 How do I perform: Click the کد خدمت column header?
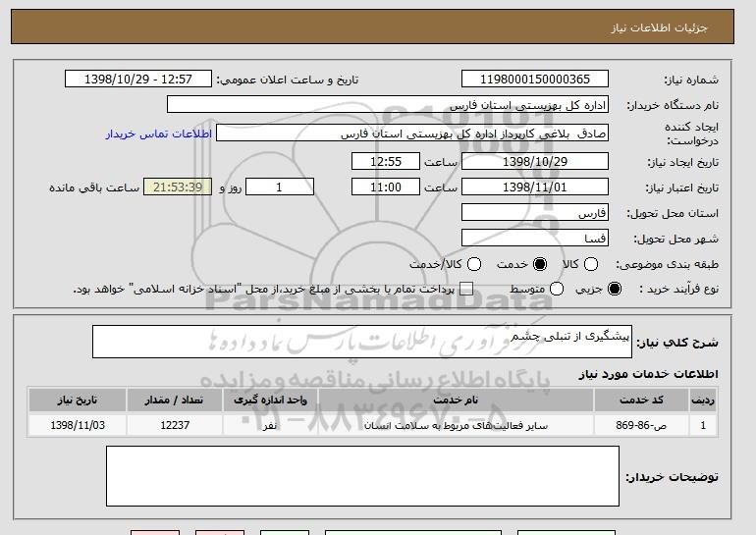pos(641,401)
